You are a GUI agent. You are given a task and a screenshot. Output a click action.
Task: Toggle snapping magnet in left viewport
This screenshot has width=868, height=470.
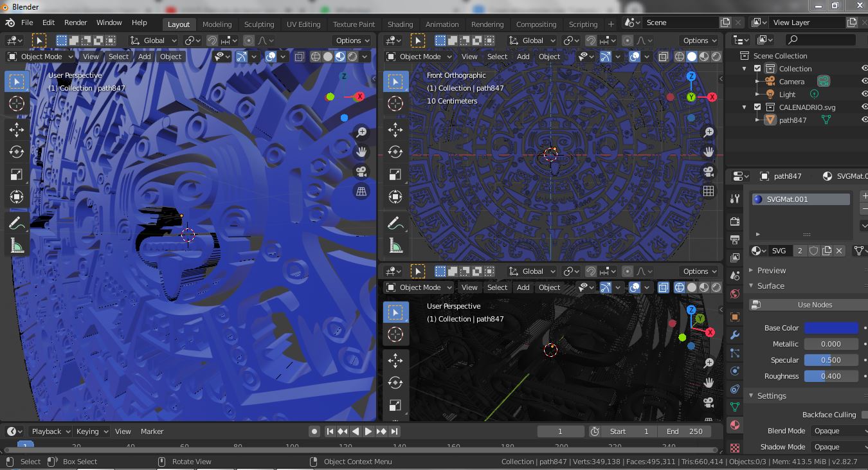click(x=213, y=41)
